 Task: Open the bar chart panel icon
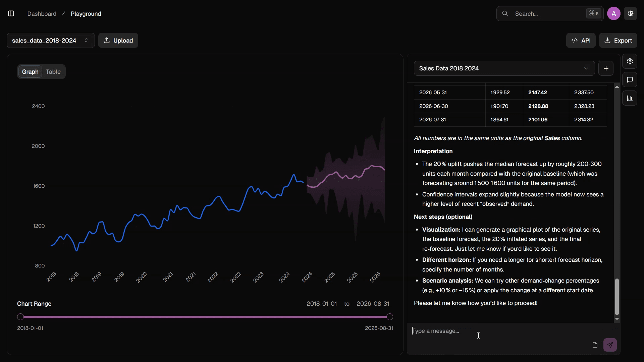tap(630, 98)
